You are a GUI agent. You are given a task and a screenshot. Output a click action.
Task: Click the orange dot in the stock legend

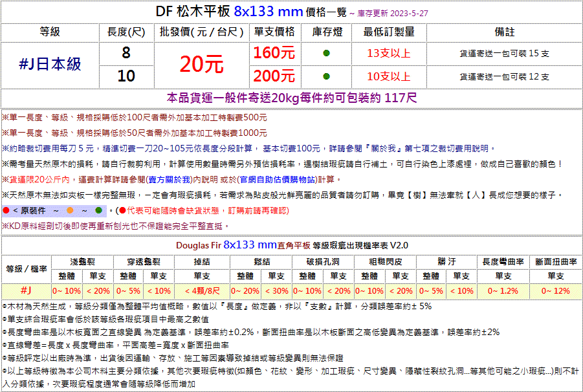tap(70, 211)
